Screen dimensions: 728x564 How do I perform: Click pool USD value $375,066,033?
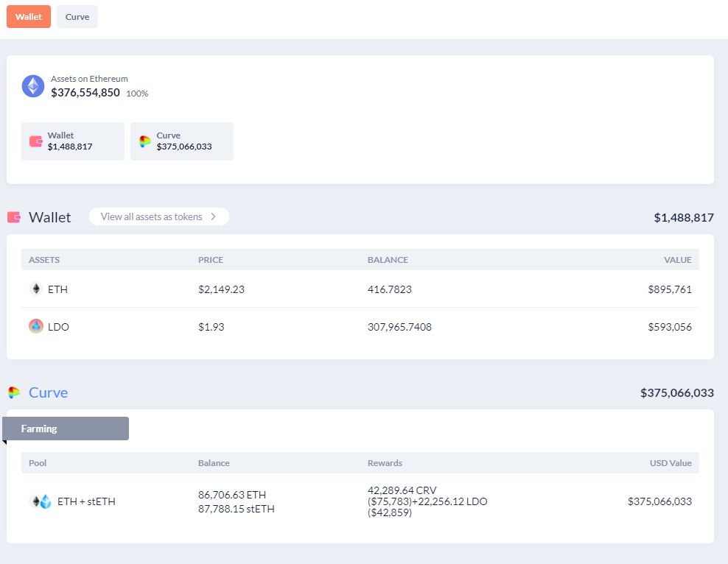click(659, 501)
